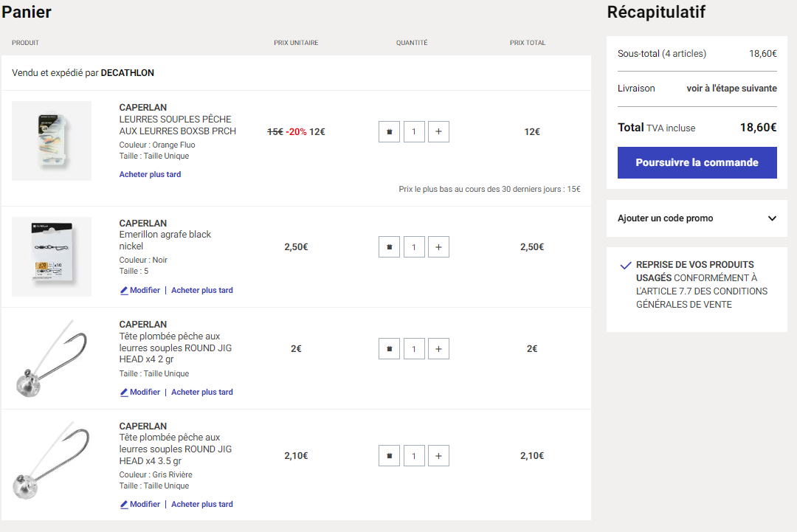Click Couleur : Orange Fluo attribute text

[157, 145]
